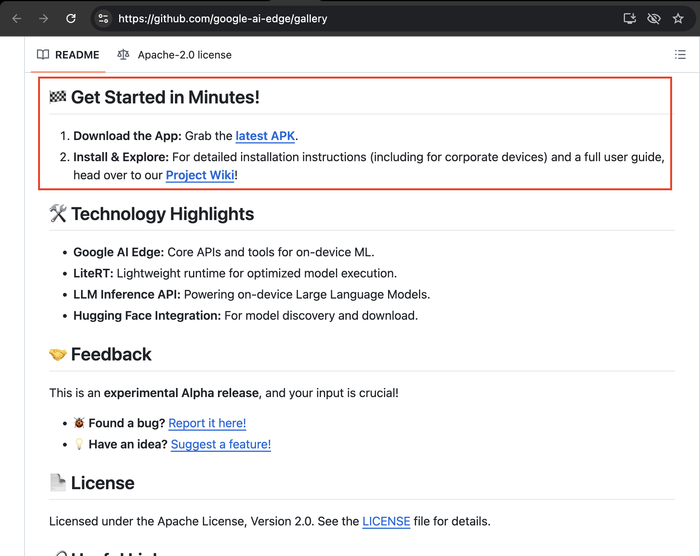This screenshot has width=700, height=556.
Task: Click the crossed-out eye icon in address bar
Action: [x=654, y=18]
